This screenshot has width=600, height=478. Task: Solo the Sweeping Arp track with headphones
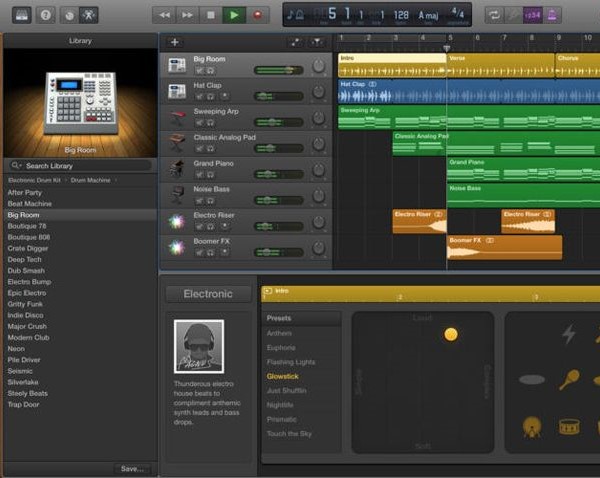[211, 123]
